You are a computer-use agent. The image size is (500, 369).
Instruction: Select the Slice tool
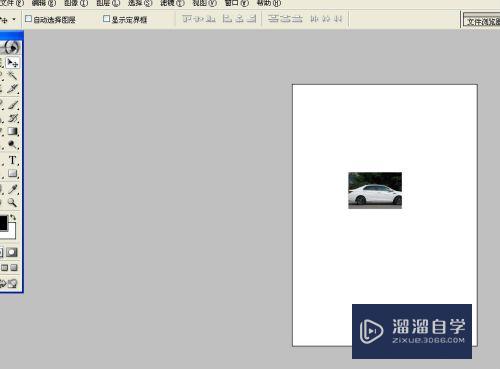click(13, 89)
